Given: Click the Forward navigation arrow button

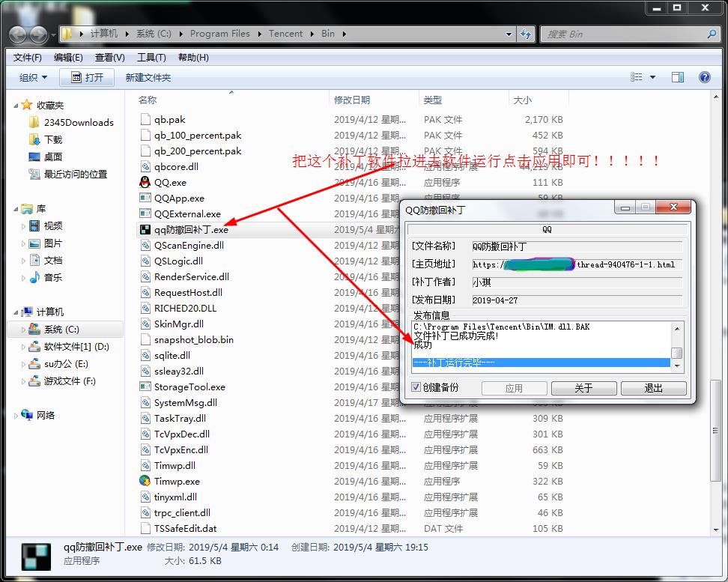Looking at the screenshot, I should click(38, 34).
